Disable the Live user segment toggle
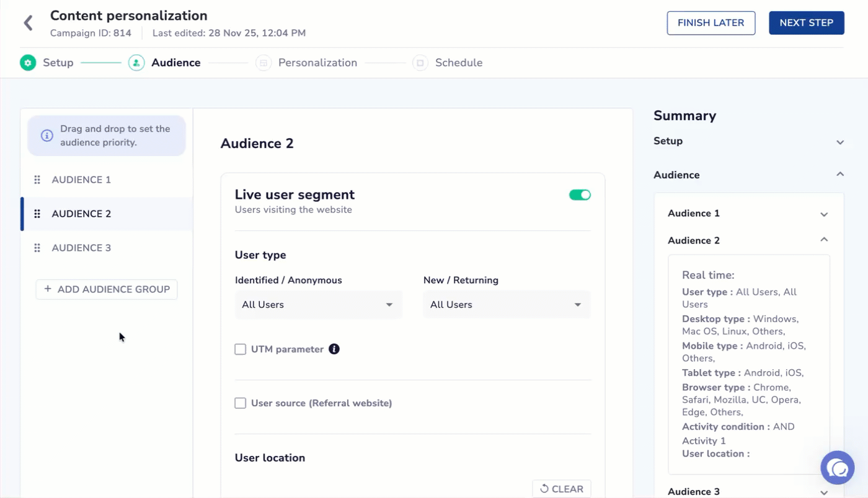Viewport: 868px width, 498px height. coord(580,194)
